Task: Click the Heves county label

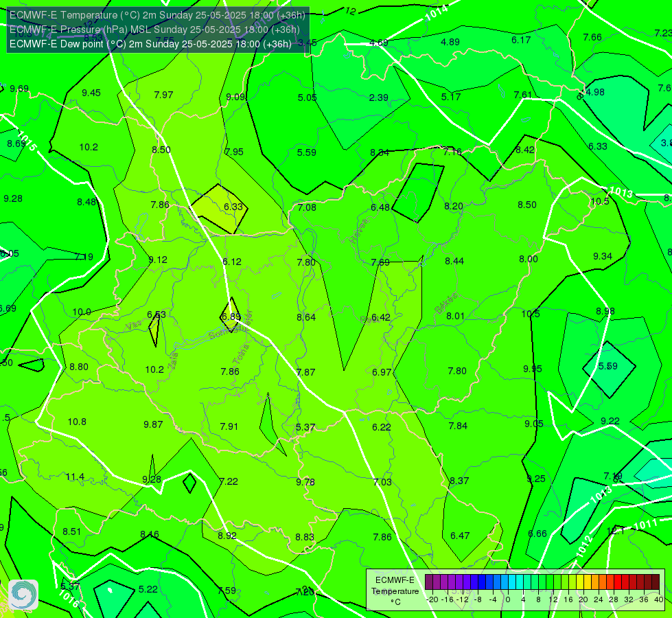Action: [x=359, y=231]
